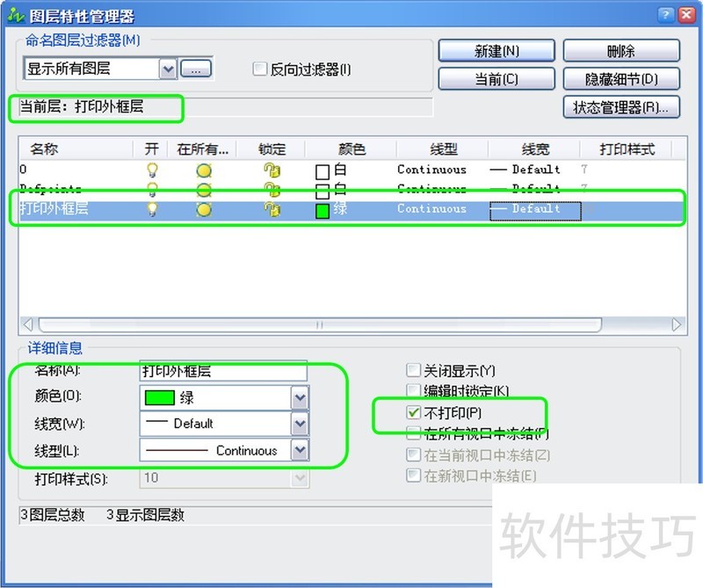Click the 新建(N) button
This screenshot has height=588, width=703.
click(496, 51)
